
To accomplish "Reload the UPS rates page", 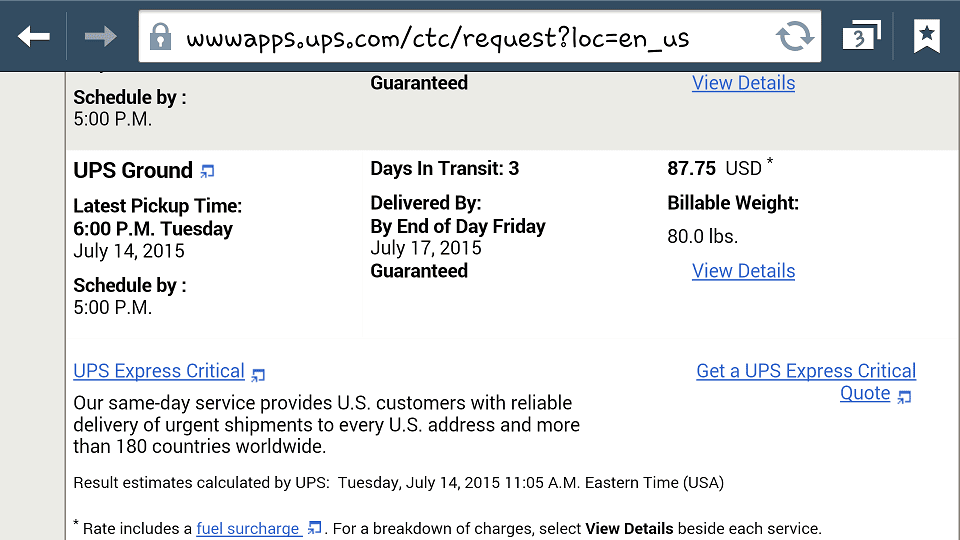I will tap(795, 38).
